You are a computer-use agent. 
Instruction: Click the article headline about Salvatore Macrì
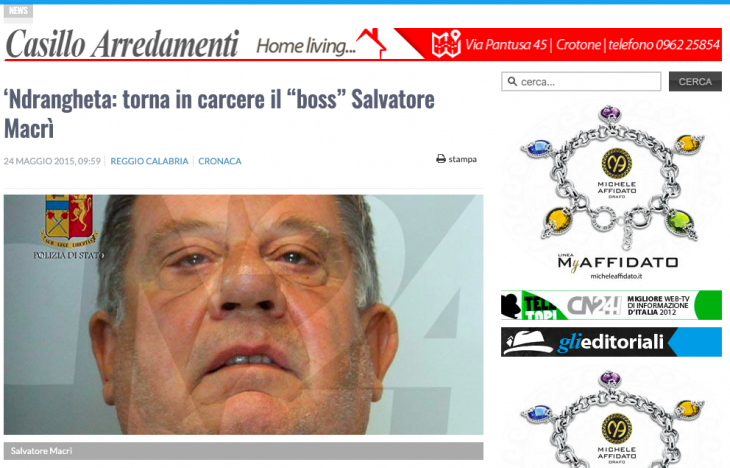[219, 114]
